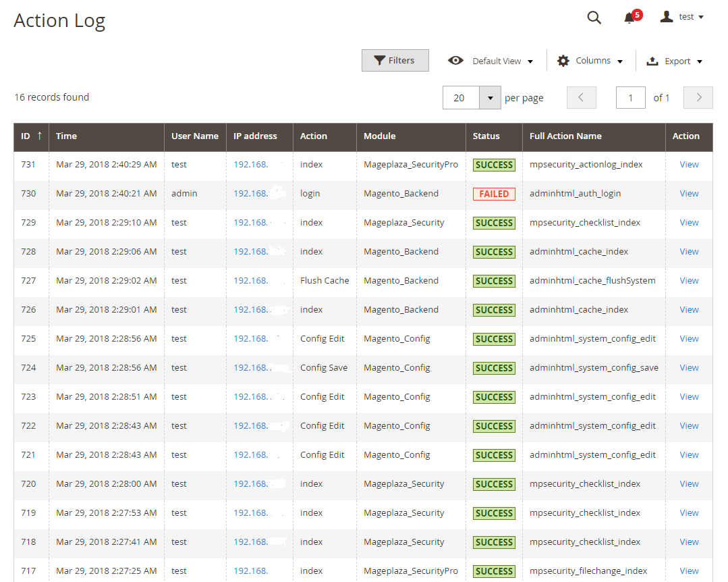Click the eye icon for Default View
728x582 pixels.
tap(455, 61)
